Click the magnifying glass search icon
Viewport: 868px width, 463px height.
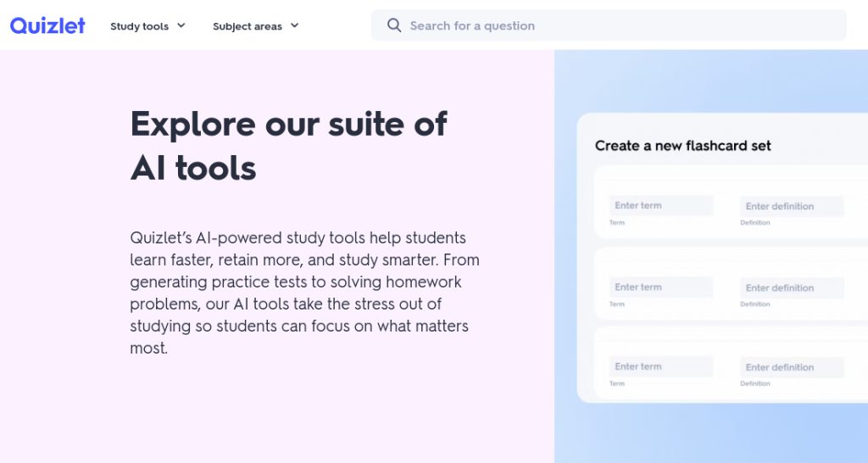394,25
